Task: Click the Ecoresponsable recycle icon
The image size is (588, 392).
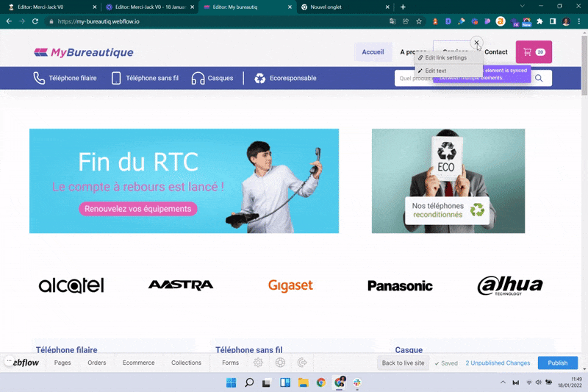Action: click(260, 78)
